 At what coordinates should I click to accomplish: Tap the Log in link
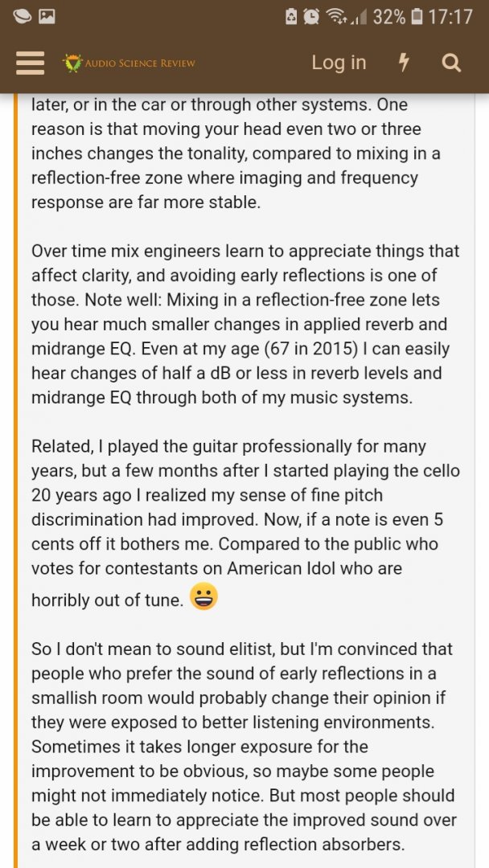tap(339, 63)
